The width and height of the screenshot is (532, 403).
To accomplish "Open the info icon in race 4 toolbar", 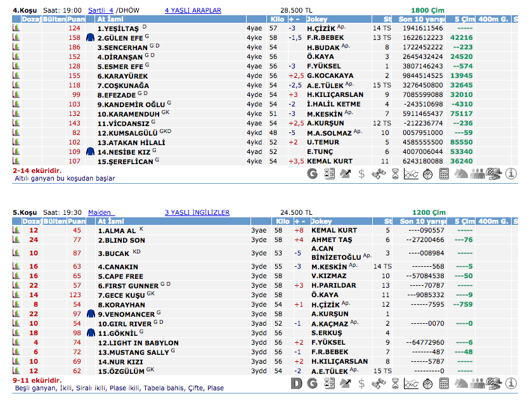I will coord(512,174).
